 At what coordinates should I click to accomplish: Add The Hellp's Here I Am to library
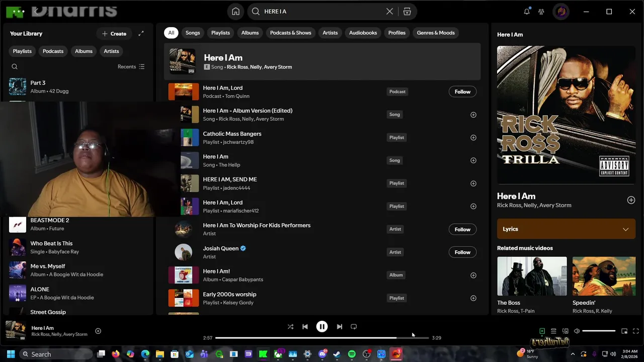pyautogui.click(x=473, y=160)
